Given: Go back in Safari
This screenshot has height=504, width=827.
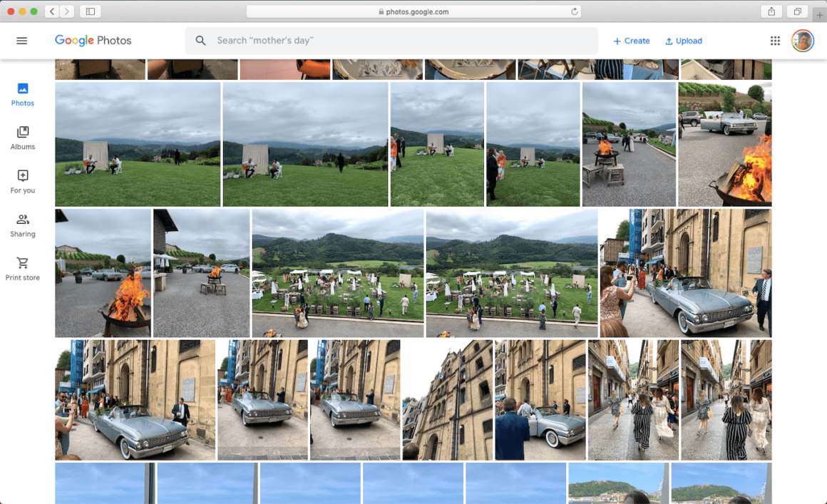Looking at the screenshot, I should point(51,11).
